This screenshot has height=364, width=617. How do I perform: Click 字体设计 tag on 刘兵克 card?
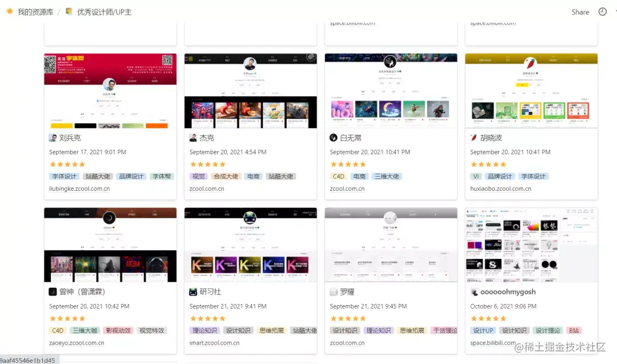coord(64,177)
